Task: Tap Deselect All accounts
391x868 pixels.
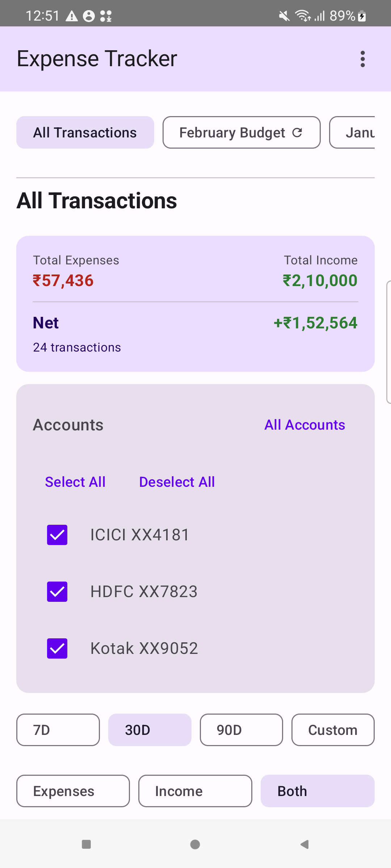Action: tap(177, 481)
